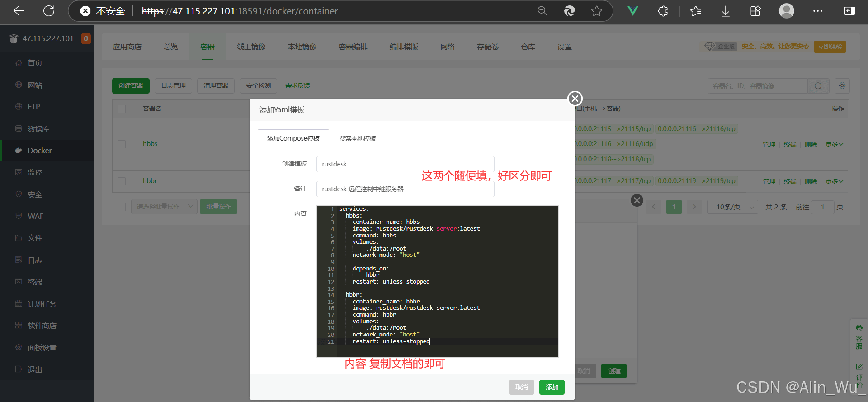Expand the 更多 dropdown for hbbs

[x=834, y=144]
